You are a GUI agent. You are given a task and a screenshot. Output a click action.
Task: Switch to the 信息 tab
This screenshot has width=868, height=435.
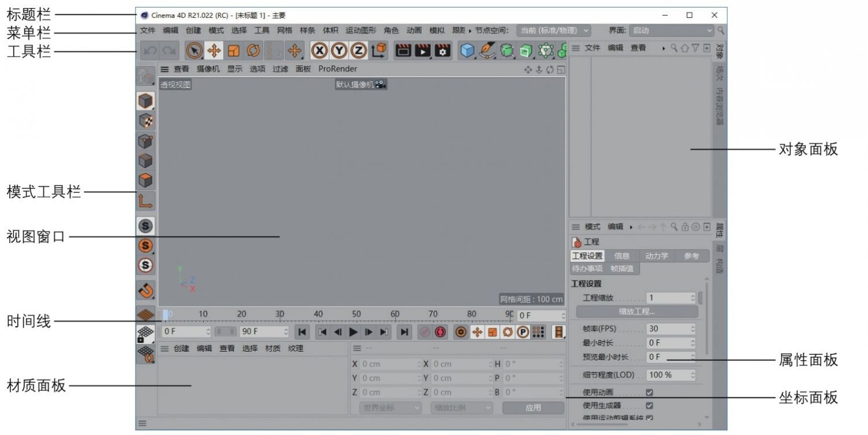(x=622, y=256)
